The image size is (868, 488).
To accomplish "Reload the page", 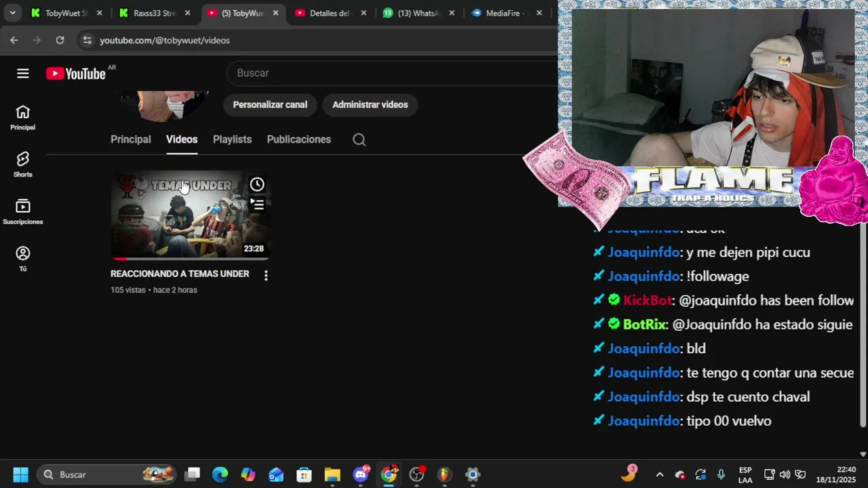I will (x=60, y=40).
